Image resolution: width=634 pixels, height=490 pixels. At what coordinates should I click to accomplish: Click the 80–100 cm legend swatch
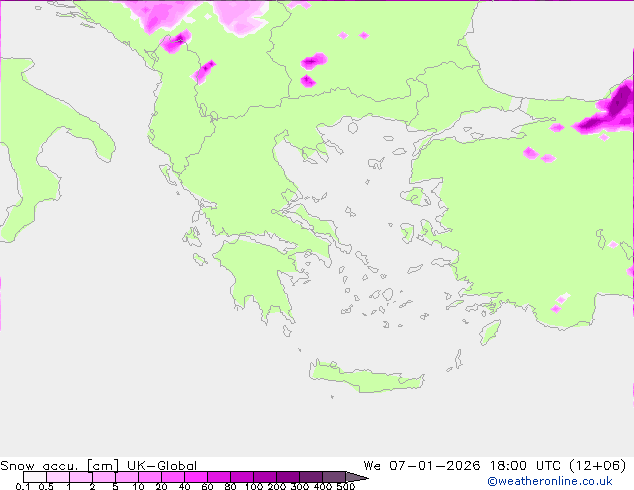[x=242, y=477]
